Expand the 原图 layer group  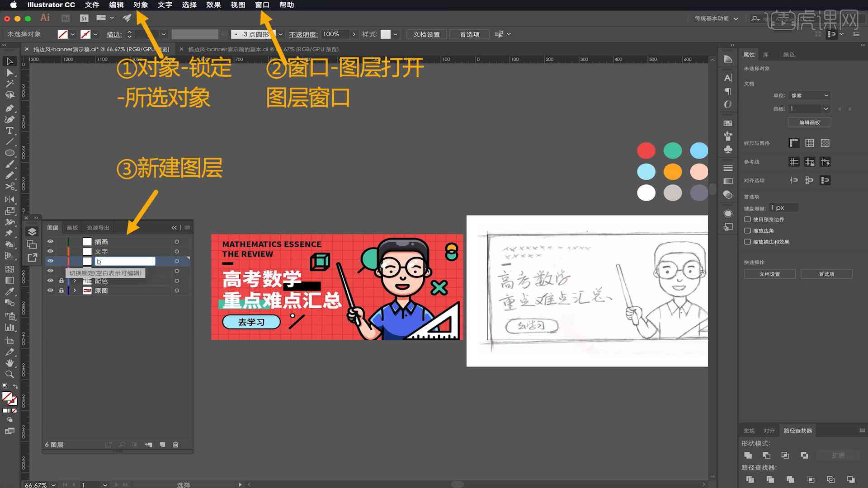point(74,291)
